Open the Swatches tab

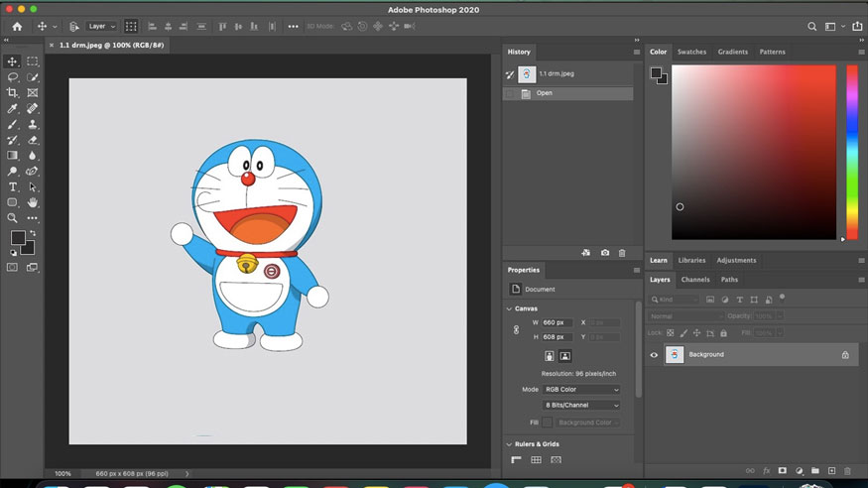[691, 52]
